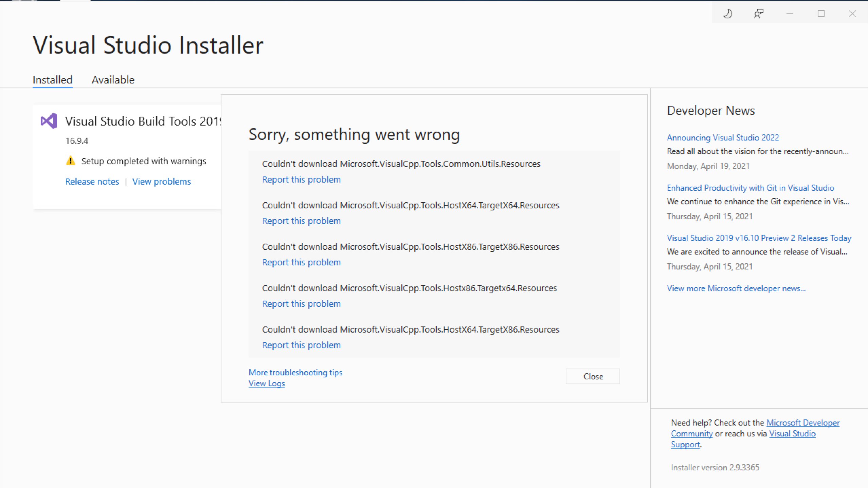
Task: Report the HostX64.TargetX86 download problem
Action: tap(301, 345)
